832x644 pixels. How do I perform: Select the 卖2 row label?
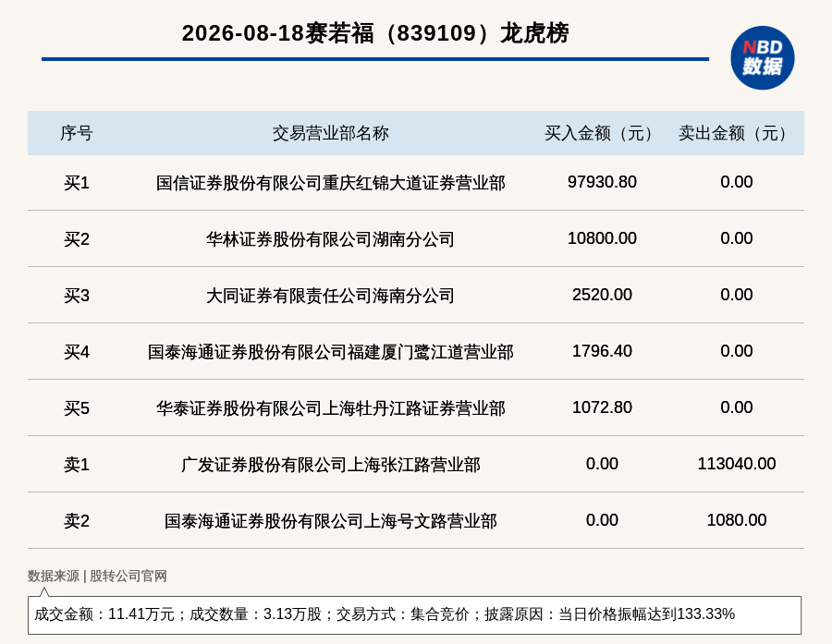(77, 521)
